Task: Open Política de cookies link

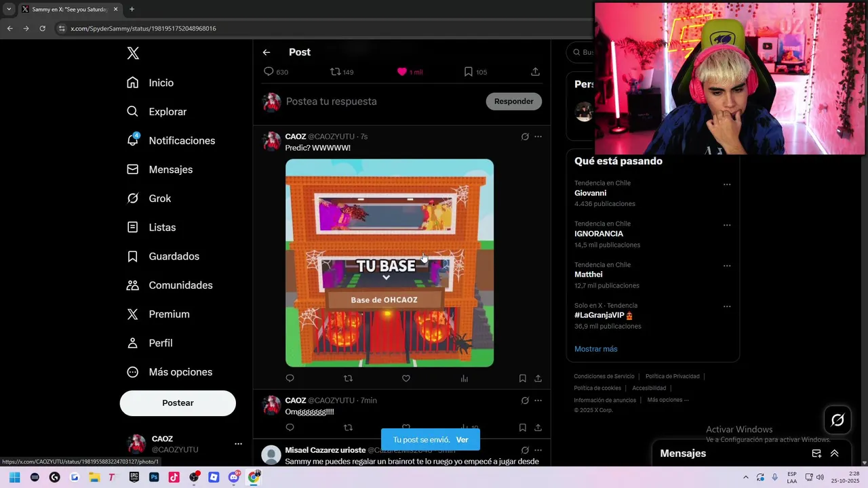Action: pyautogui.click(x=597, y=388)
